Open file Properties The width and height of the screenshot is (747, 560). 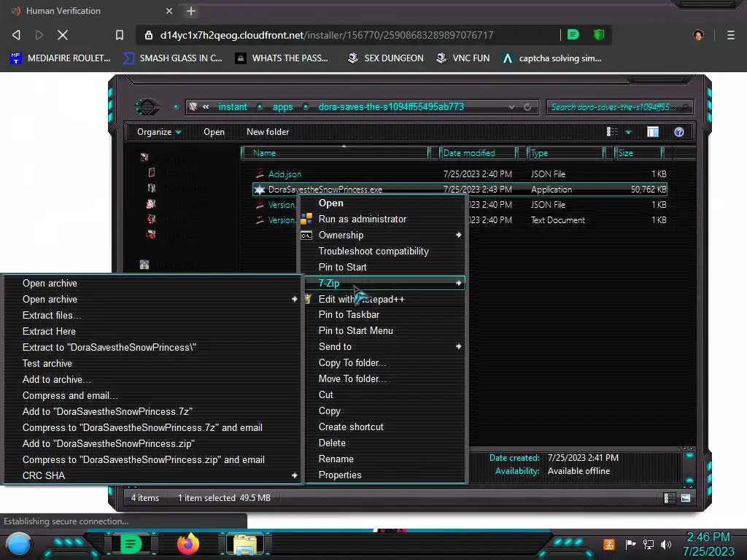click(340, 475)
